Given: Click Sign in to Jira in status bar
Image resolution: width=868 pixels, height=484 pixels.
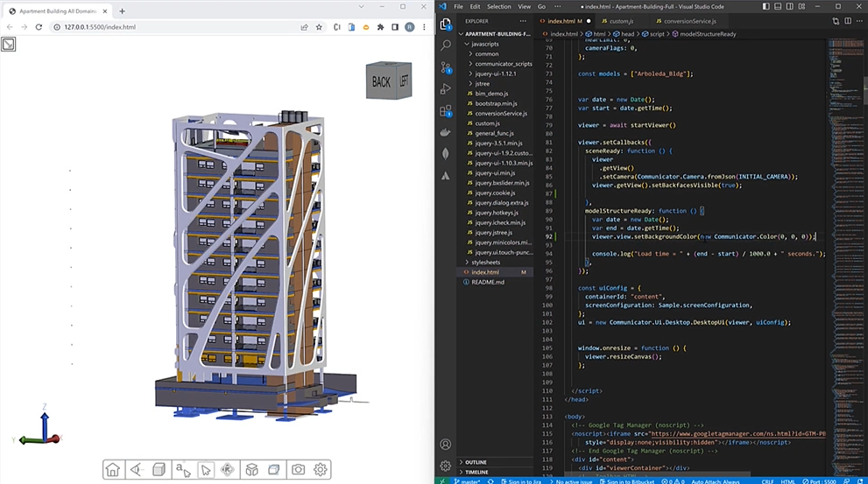Looking at the screenshot, I should click(x=521, y=481).
